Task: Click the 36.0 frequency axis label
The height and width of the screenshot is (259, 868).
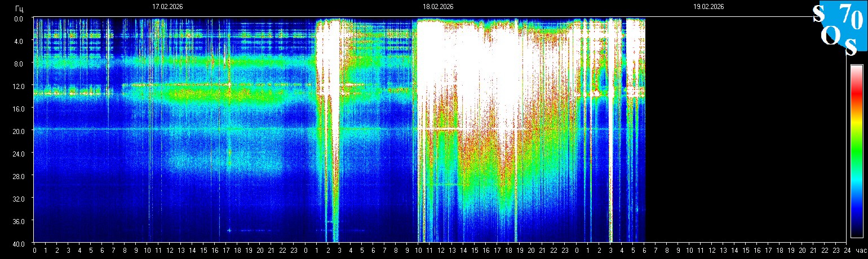Action: pyautogui.click(x=18, y=221)
